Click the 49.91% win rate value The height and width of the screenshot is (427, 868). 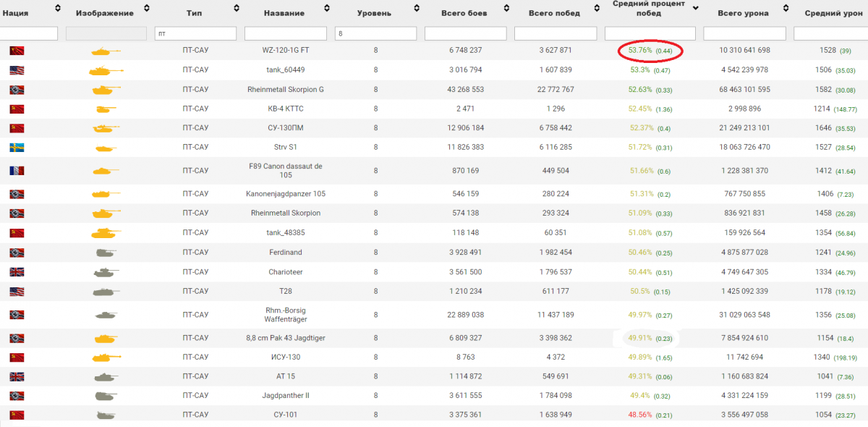[640, 338]
